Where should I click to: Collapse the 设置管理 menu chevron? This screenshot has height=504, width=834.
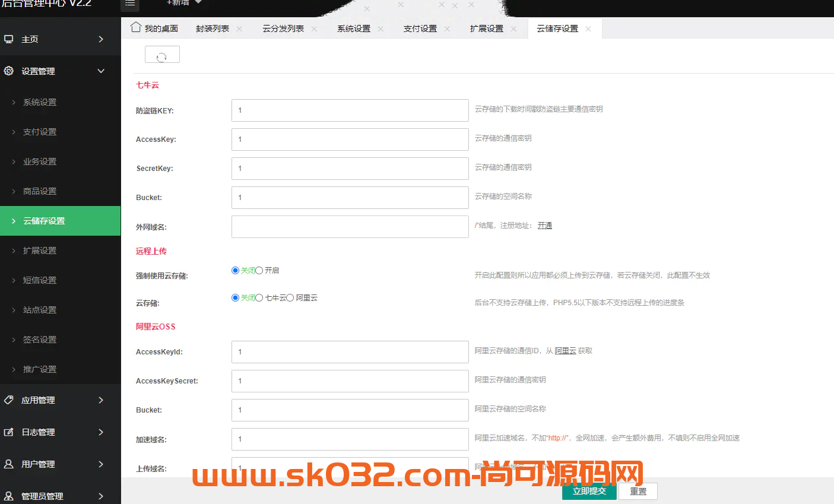coord(101,71)
